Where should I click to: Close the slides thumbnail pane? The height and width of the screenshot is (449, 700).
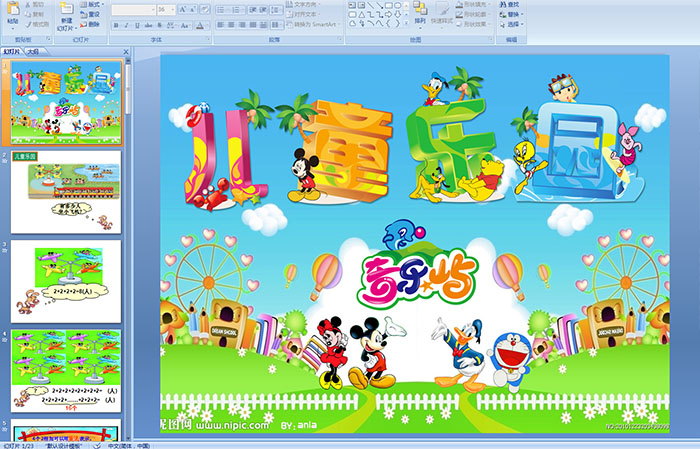[126, 52]
